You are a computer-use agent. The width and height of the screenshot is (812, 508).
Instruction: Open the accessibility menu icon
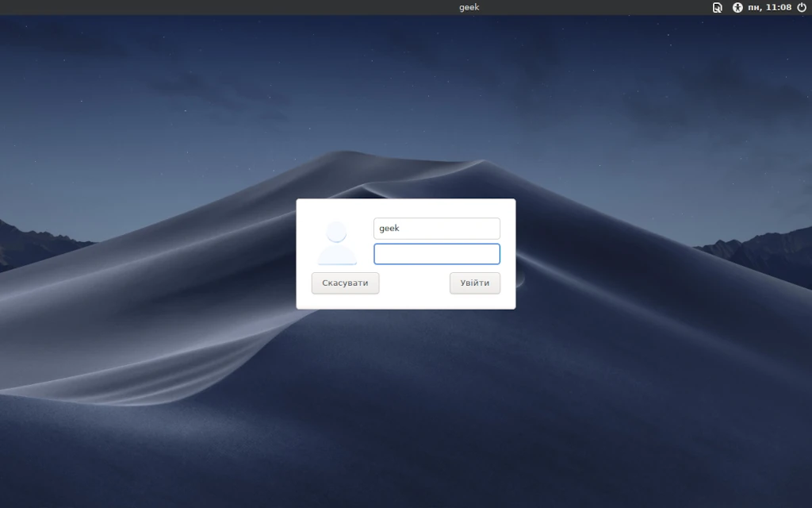(x=737, y=7)
